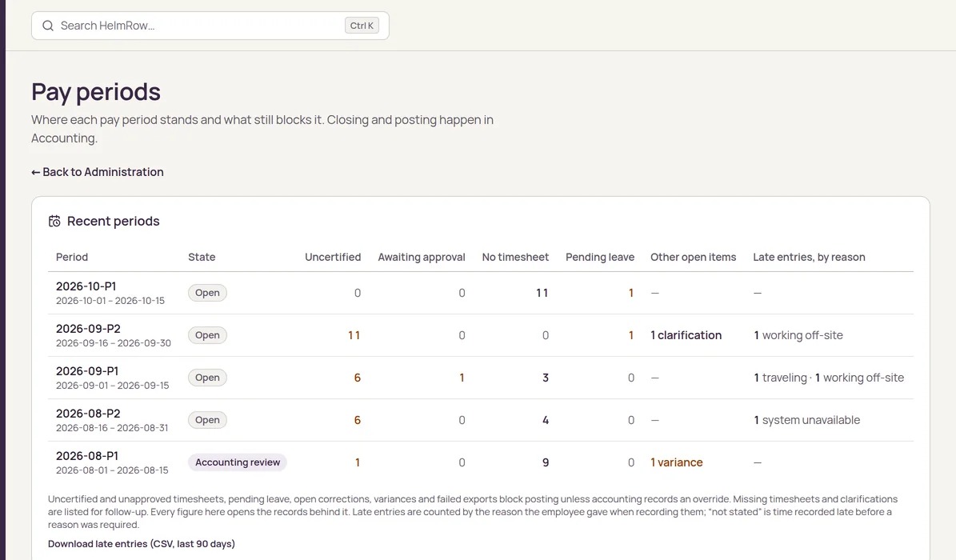Open the 1 system unavailable late entry
This screenshot has height=560, width=956.
(806, 420)
